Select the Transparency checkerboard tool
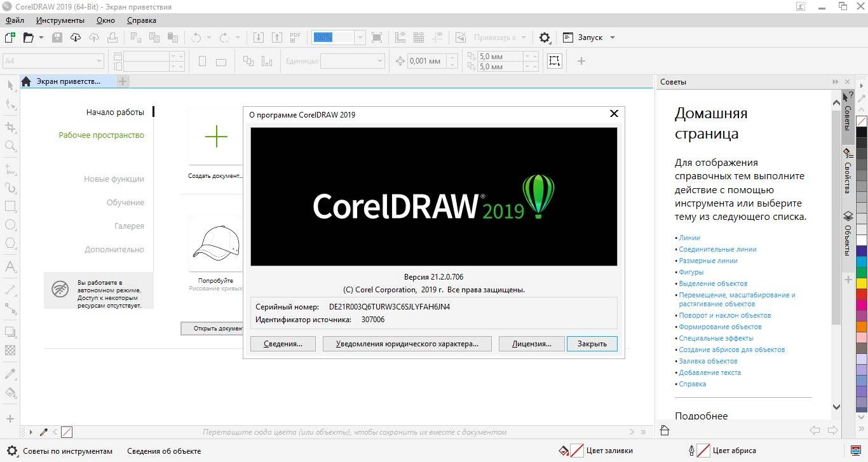 (x=10, y=350)
